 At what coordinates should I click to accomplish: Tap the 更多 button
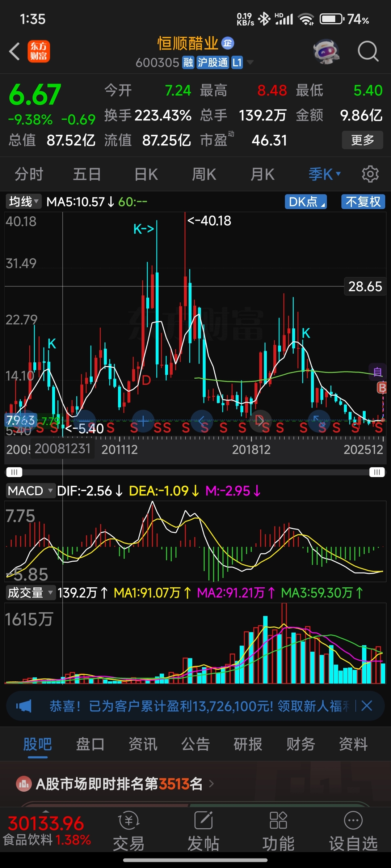tap(362, 140)
